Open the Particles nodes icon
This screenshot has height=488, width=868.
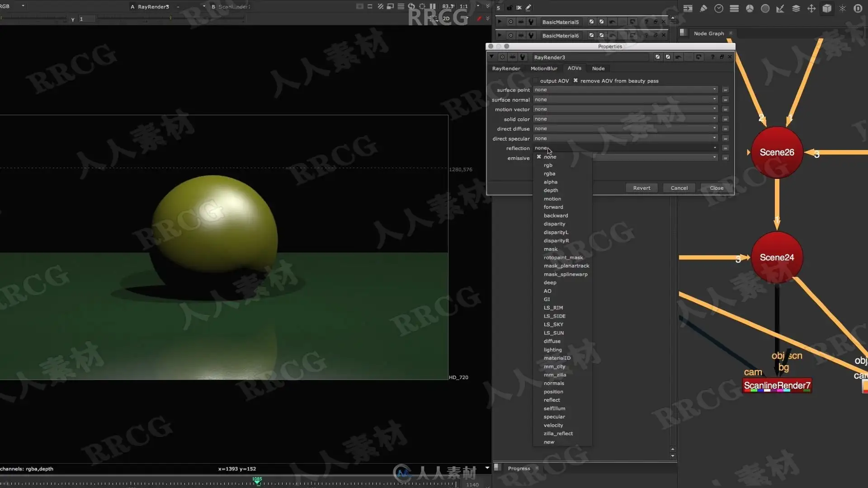(842, 8)
